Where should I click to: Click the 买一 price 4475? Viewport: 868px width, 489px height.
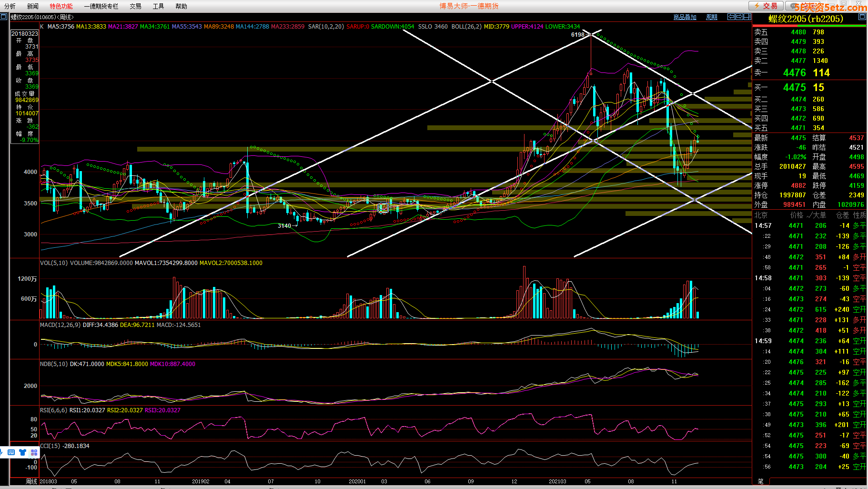(x=795, y=87)
